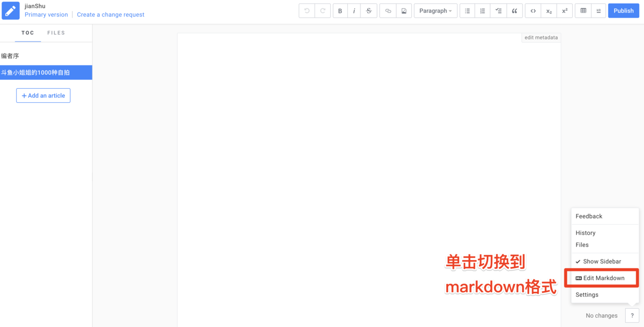Toggle the bulleted list
Image resolution: width=644 pixels, height=327 pixels.
pos(466,10)
